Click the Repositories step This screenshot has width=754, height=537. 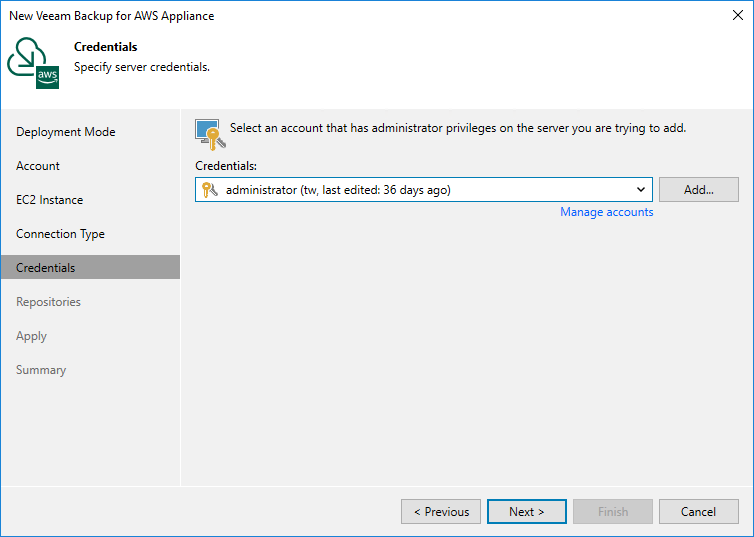point(48,302)
